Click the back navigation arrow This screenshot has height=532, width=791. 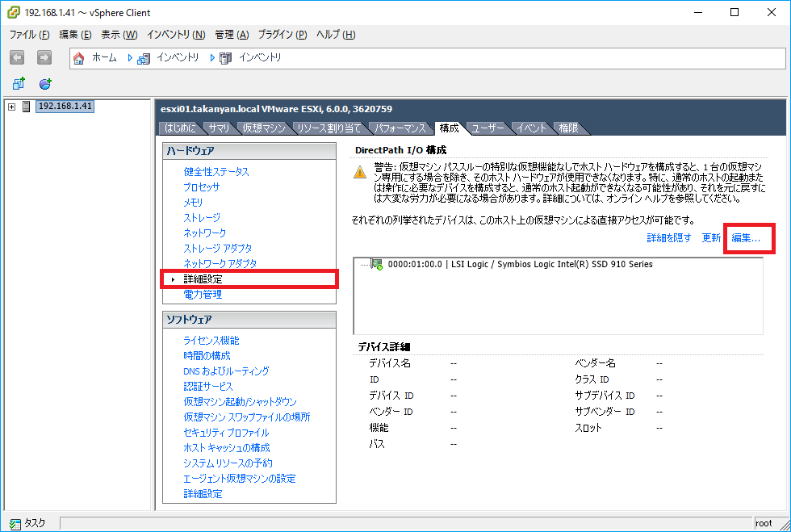[x=17, y=57]
